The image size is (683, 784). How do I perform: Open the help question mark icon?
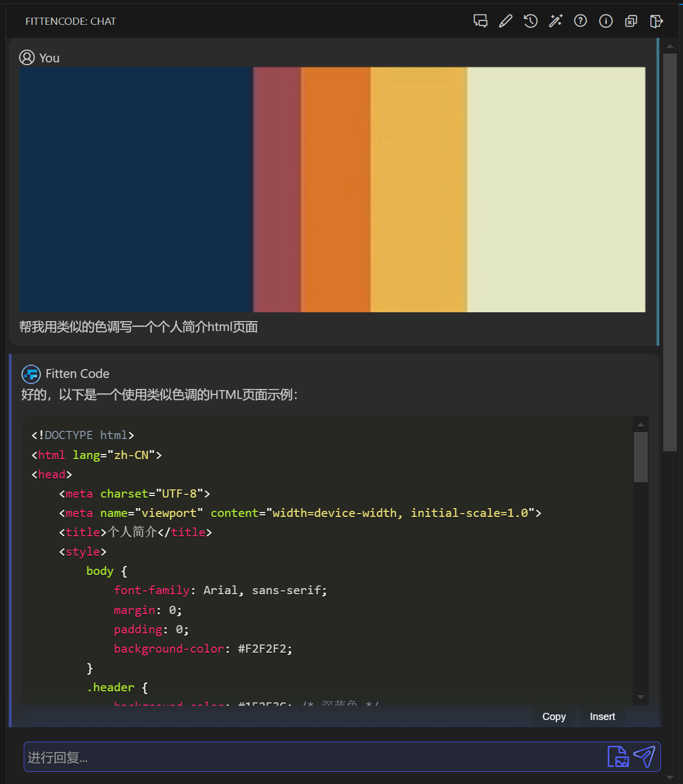(x=580, y=21)
